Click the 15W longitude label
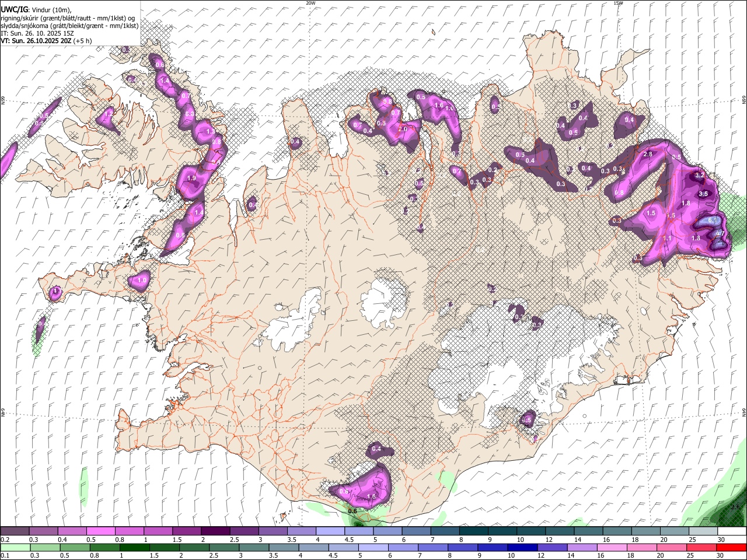Screen dimensions: 747x560 point(618,3)
